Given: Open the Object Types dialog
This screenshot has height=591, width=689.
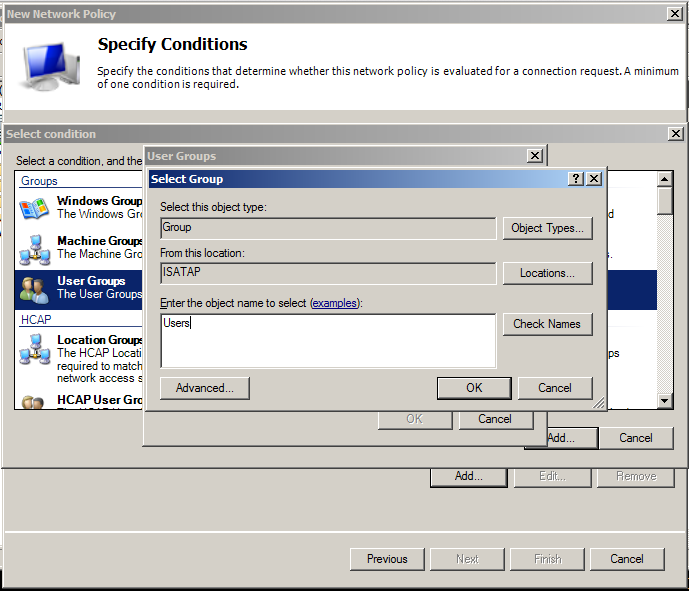Looking at the screenshot, I should pyautogui.click(x=547, y=228).
